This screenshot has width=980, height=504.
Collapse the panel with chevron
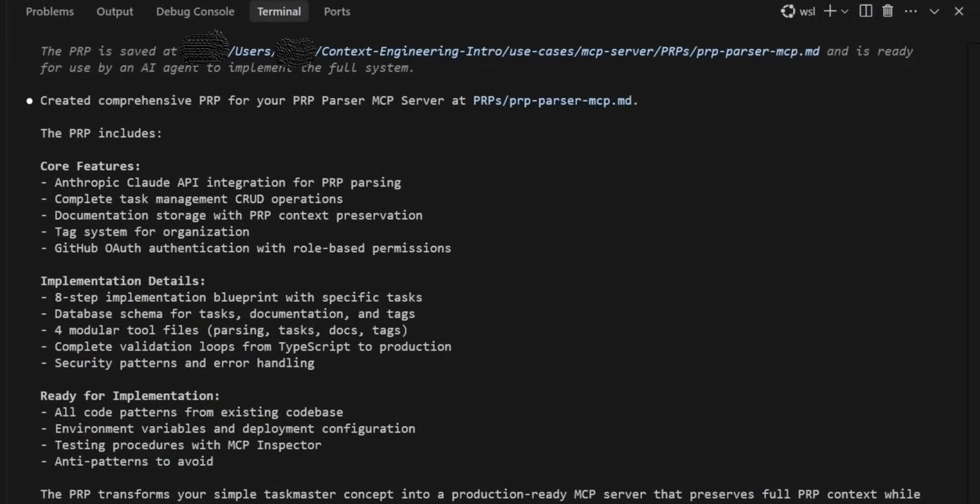(934, 11)
